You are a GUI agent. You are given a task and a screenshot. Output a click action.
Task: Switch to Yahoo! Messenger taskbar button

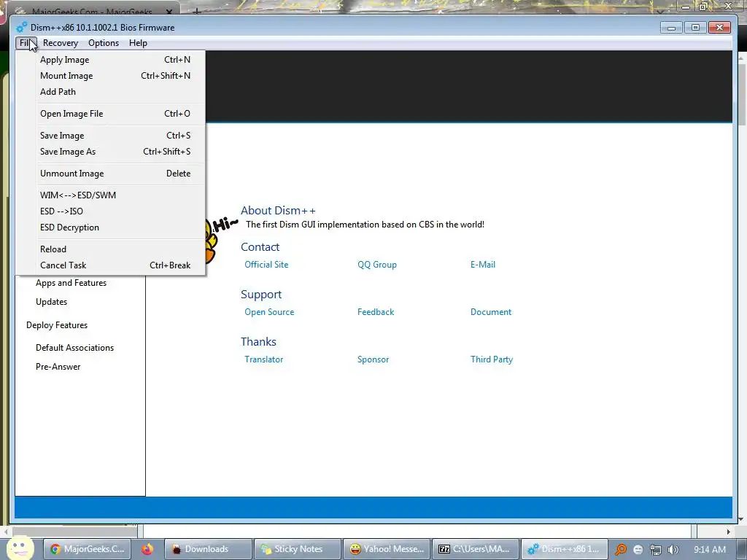point(387,549)
